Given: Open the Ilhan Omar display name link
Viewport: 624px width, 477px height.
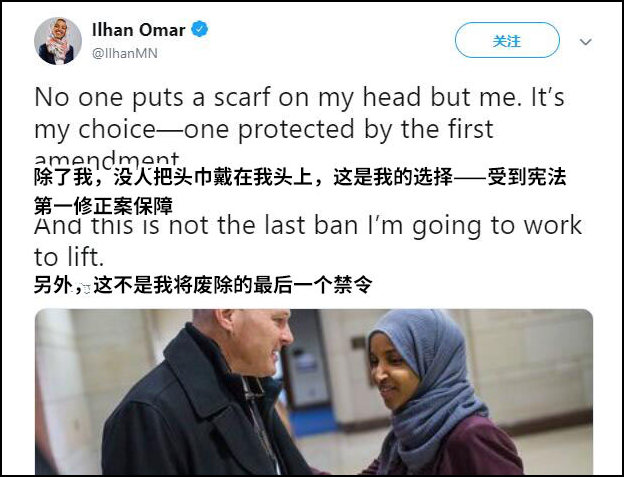Looking at the screenshot, I should coord(138,30).
